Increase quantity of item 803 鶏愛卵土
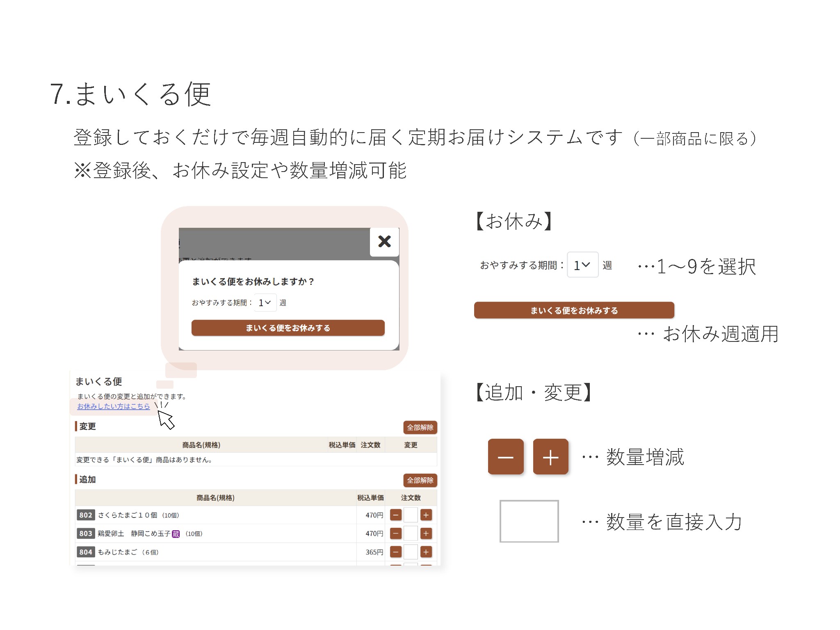840x630 pixels. tap(426, 533)
